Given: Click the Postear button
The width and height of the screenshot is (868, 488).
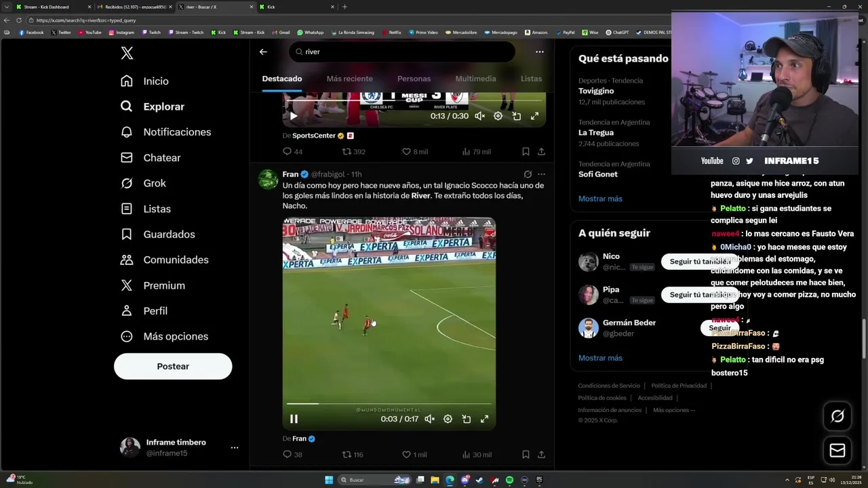Looking at the screenshot, I should (173, 366).
